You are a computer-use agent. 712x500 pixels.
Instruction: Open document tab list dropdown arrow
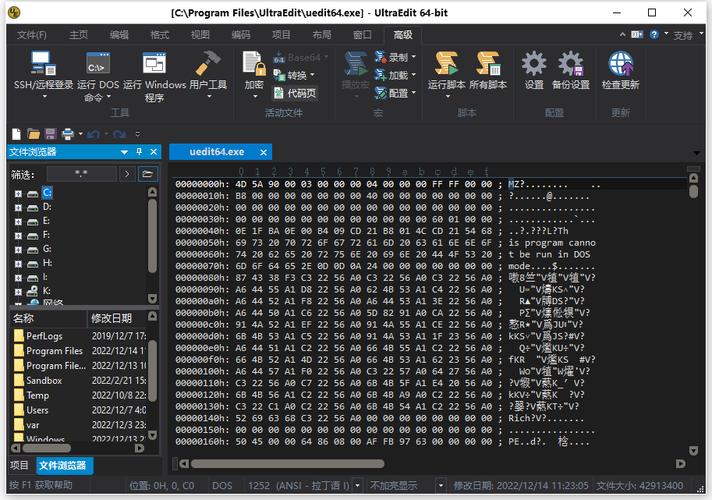696,153
